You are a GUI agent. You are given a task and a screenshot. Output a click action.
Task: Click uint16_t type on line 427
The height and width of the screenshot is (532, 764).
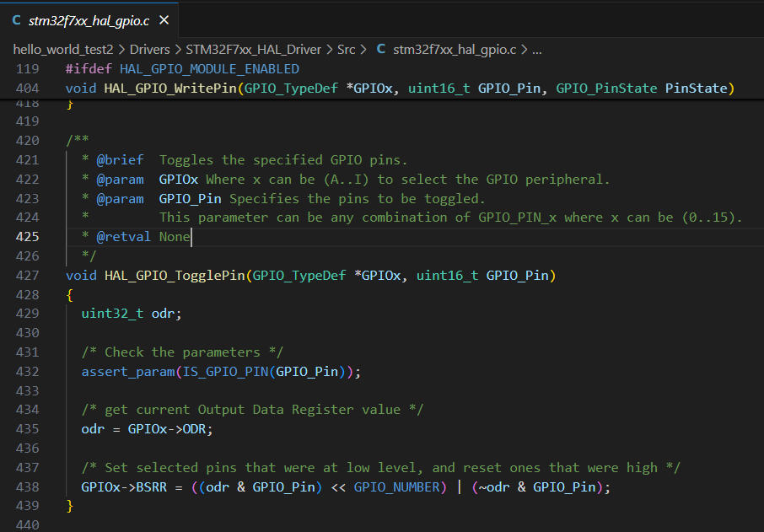[x=447, y=276]
